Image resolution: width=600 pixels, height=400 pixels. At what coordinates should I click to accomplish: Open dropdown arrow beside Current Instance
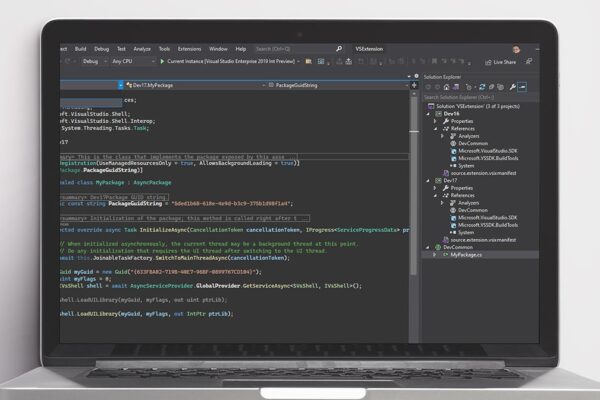point(298,61)
